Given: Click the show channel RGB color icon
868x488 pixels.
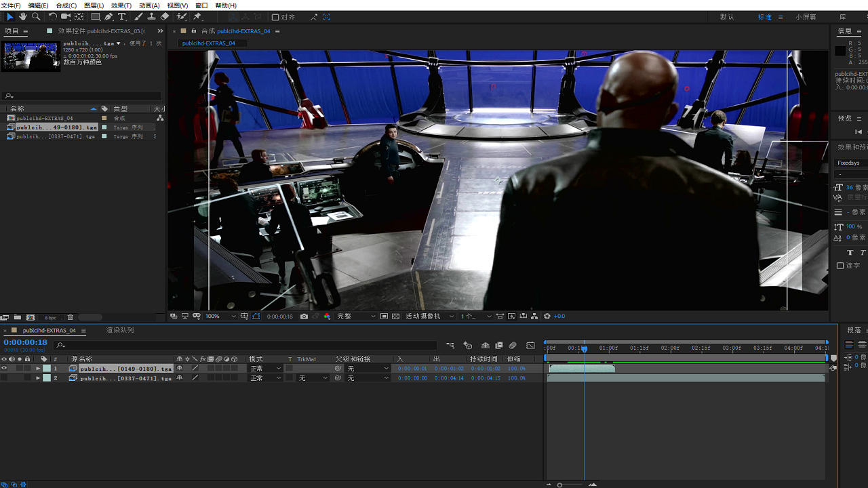Looking at the screenshot, I should (327, 317).
